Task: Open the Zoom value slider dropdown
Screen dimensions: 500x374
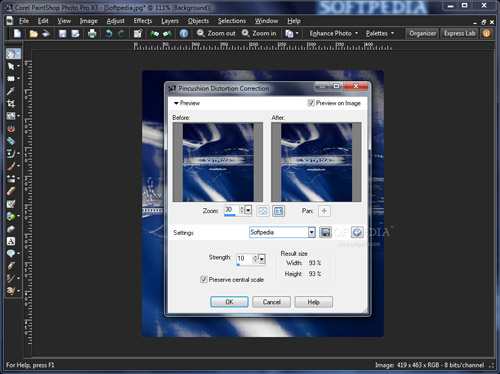Action: [x=248, y=210]
